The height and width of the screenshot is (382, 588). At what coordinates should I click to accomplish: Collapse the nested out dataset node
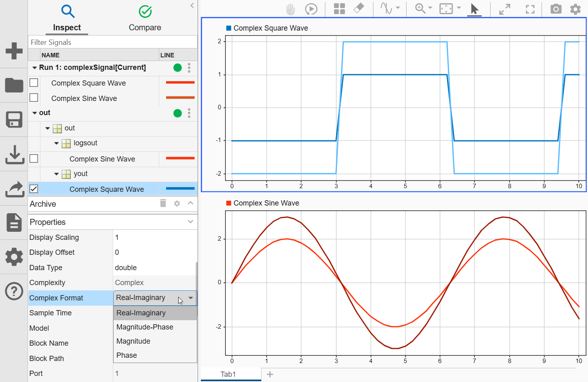pyautogui.click(x=48, y=128)
